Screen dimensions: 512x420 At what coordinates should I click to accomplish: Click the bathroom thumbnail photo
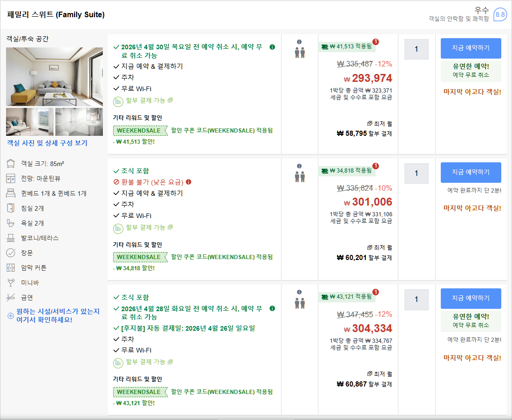[x=79, y=122]
